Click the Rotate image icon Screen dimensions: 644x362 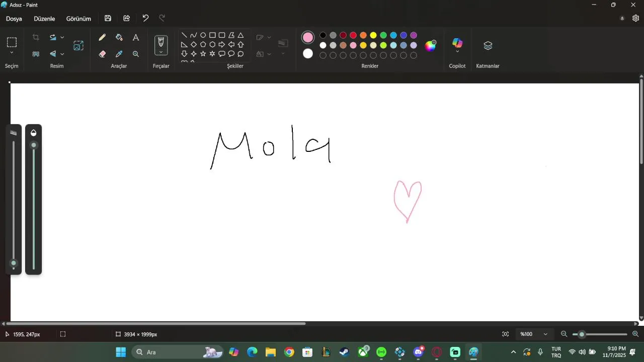click(x=53, y=37)
